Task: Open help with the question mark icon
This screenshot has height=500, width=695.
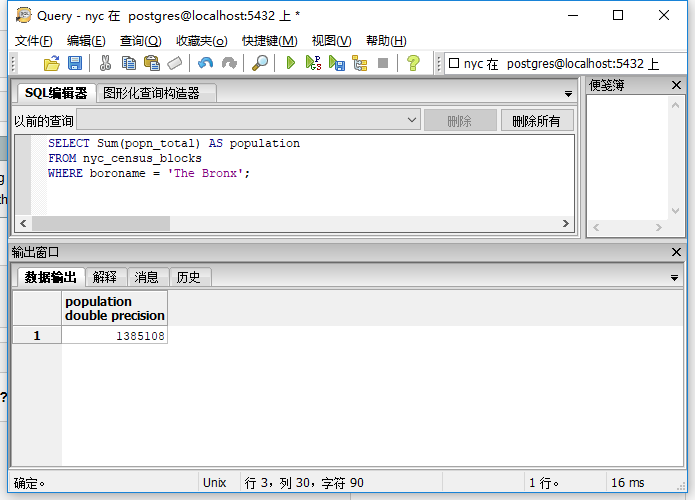Action: [x=413, y=63]
